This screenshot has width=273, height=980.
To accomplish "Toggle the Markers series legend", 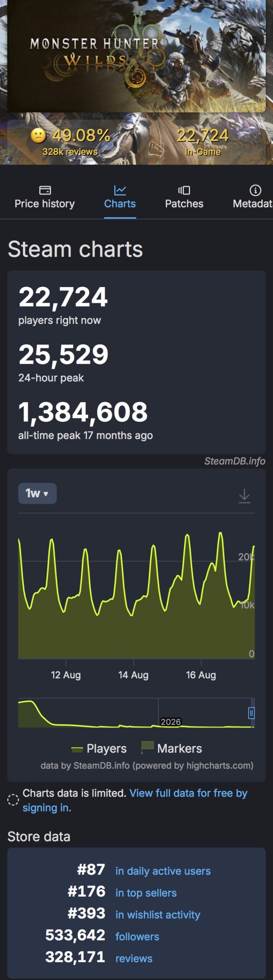I will click(x=171, y=748).
